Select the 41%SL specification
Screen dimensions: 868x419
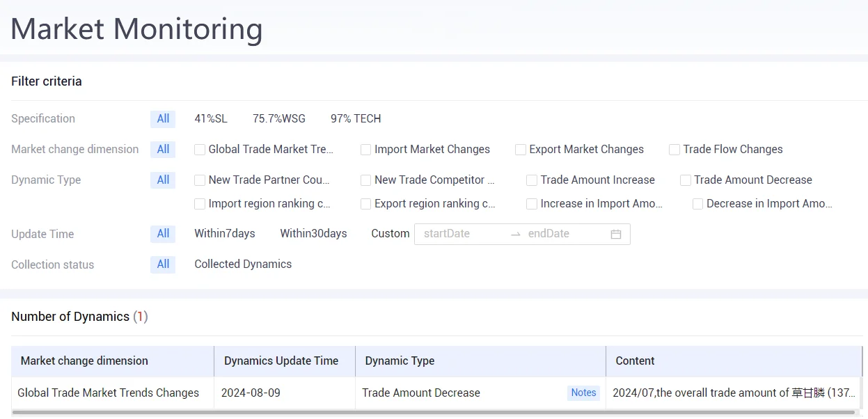click(211, 119)
